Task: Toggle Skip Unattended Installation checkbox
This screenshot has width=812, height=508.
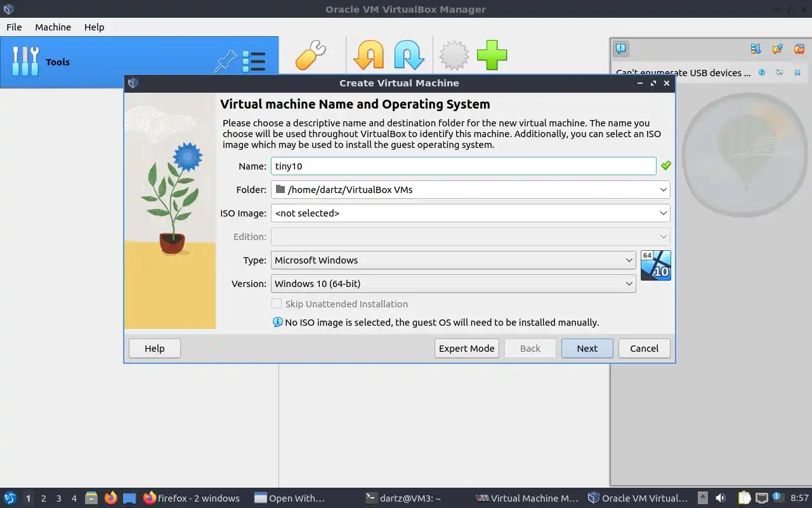Action: coord(277,304)
